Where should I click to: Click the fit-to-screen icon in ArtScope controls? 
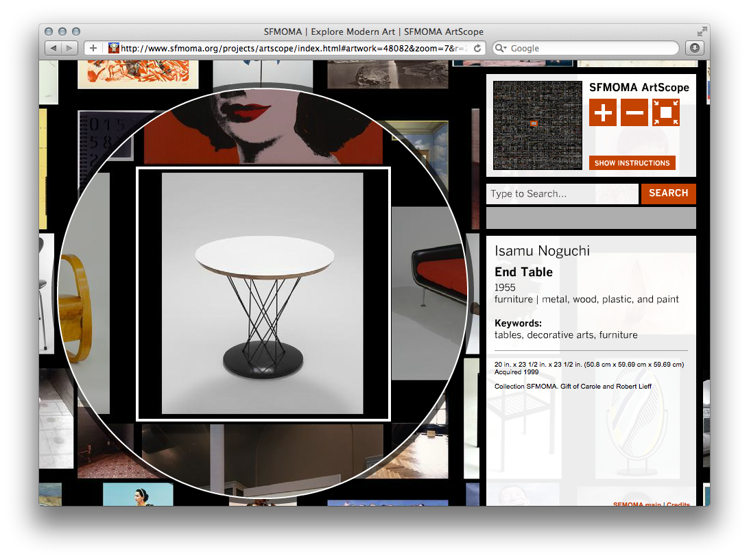665,112
